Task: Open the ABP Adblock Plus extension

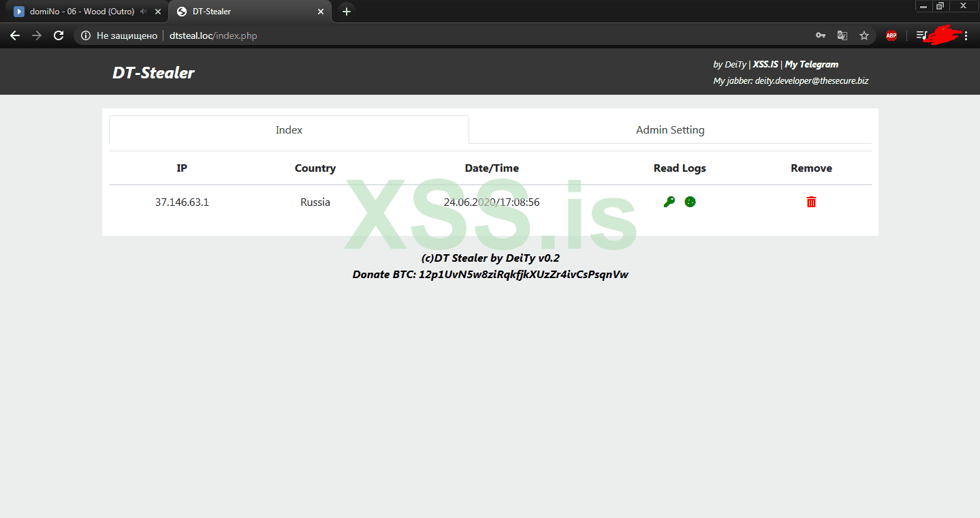Action: point(891,35)
